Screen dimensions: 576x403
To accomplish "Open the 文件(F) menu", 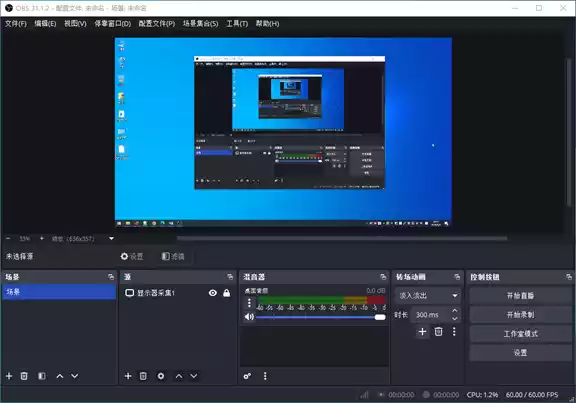I will pos(16,24).
